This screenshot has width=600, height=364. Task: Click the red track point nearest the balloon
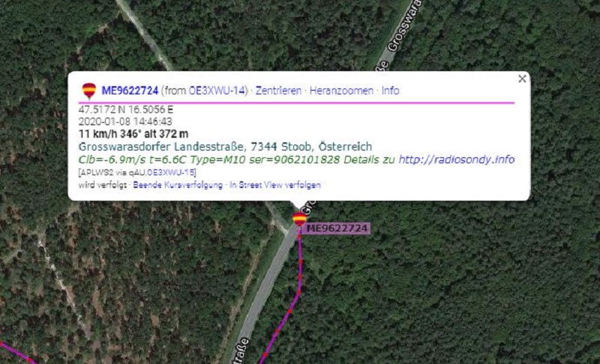coord(298,237)
